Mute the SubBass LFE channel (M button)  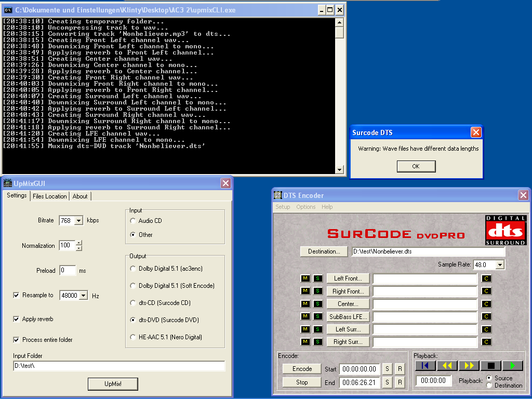305,316
